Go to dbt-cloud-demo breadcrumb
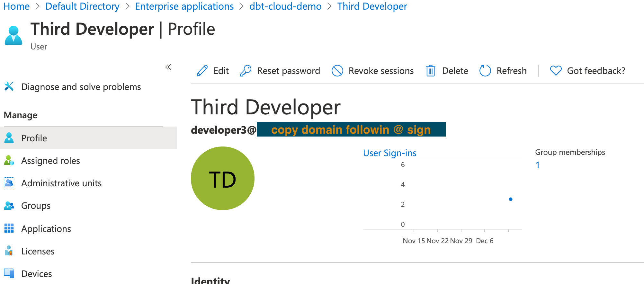The height and width of the screenshot is (284, 644). pos(285,6)
